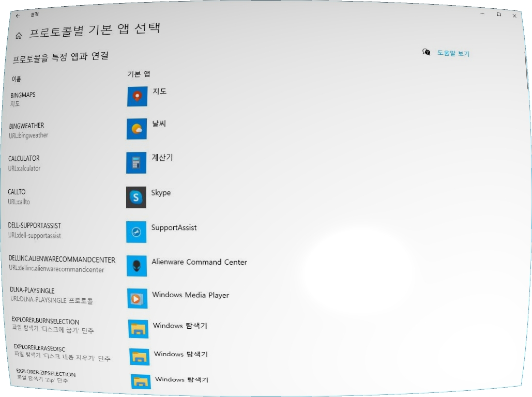Choose default app labeled 날씨
This screenshot has height=397, width=532.
(159, 124)
